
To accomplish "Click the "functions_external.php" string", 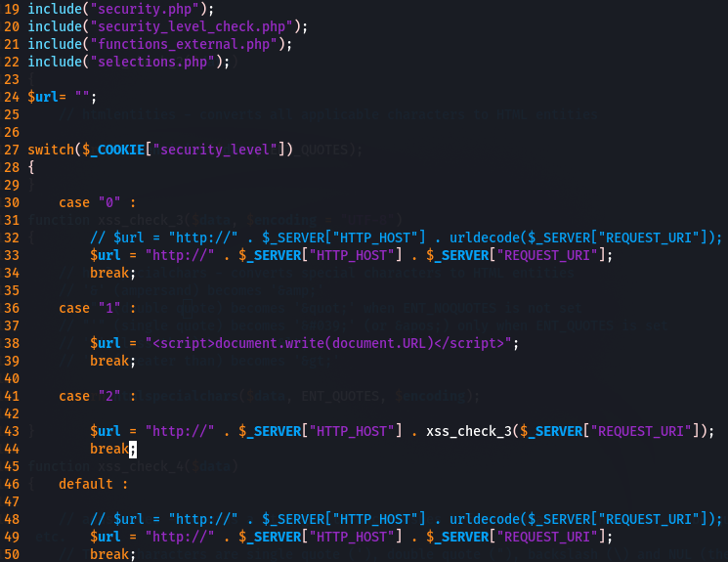I will pyautogui.click(x=187, y=44).
